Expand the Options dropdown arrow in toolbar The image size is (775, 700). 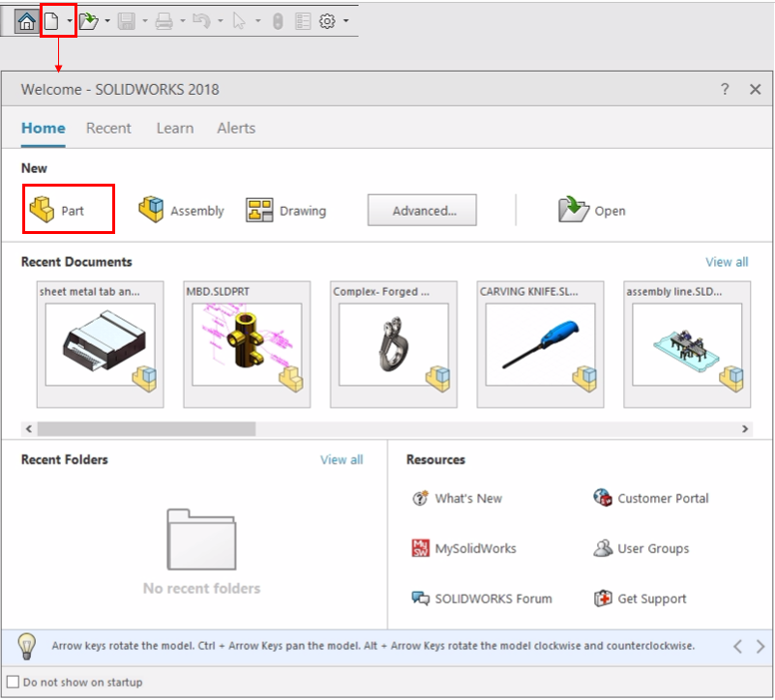[x=346, y=20]
